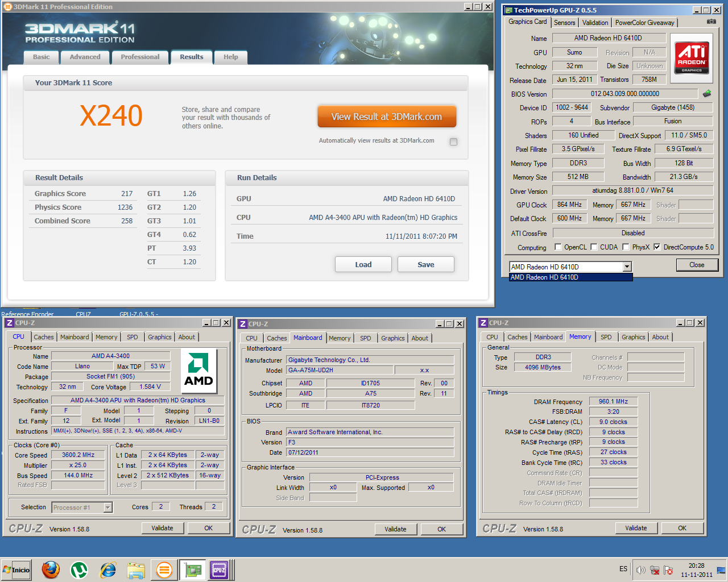Switch to the Sensors tab in GPU-Z
The image size is (728, 582).
coord(565,23)
